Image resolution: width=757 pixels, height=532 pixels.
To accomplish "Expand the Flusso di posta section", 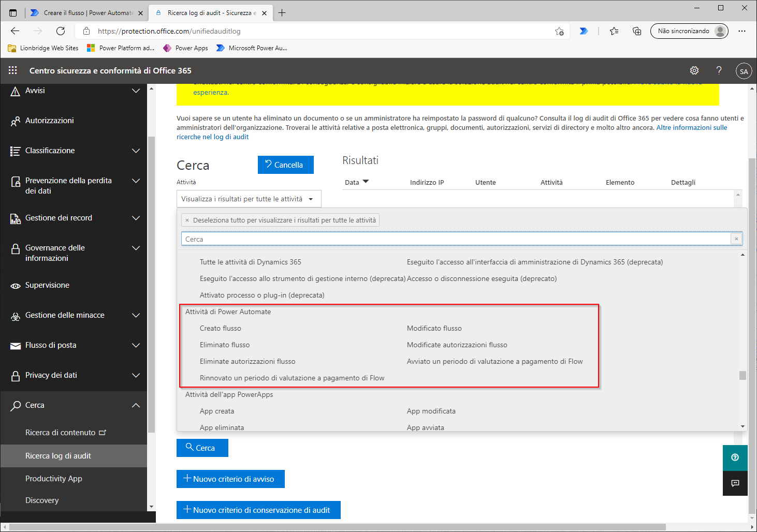I will (136, 345).
